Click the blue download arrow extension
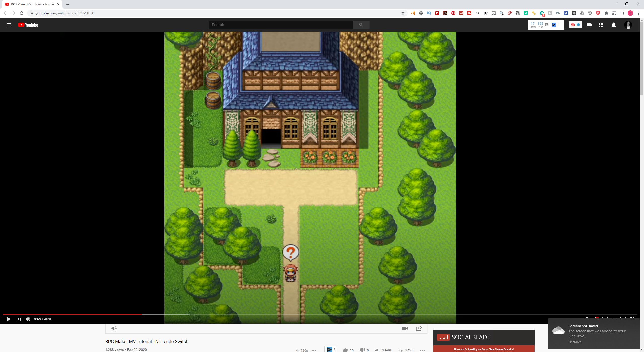The height and width of the screenshot is (352, 644). pyautogui.click(x=566, y=13)
